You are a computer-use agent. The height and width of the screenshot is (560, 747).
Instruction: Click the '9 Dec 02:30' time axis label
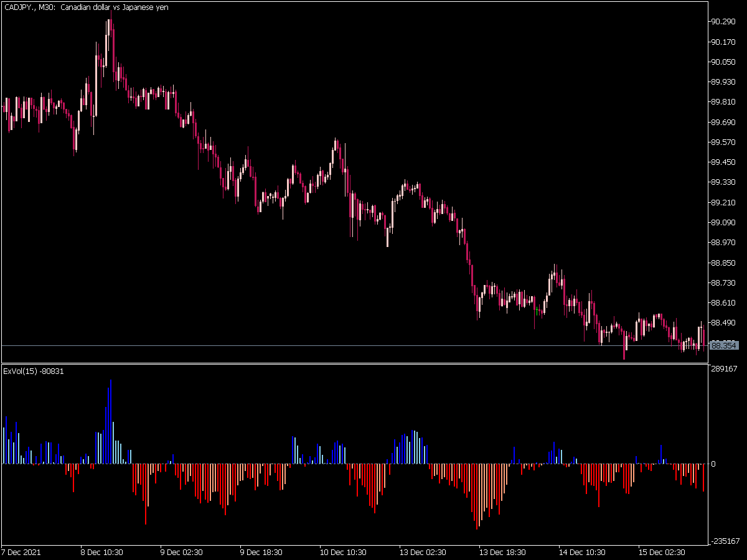coord(182,552)
